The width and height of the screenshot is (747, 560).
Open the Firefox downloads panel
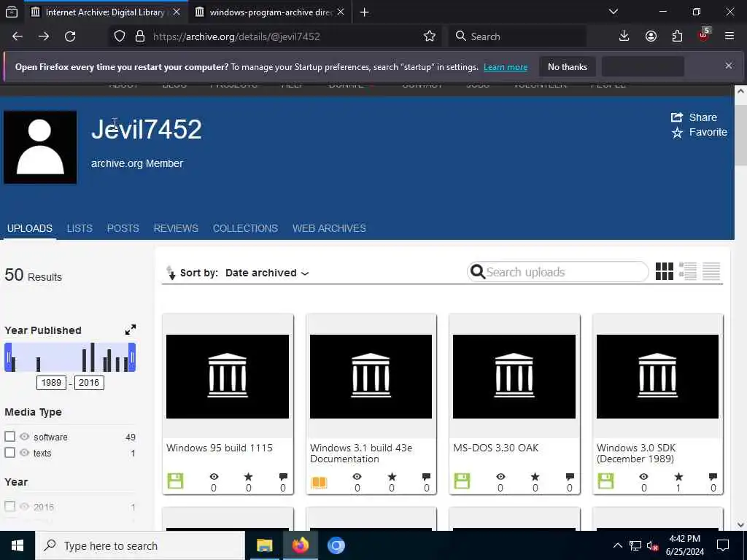click(624, 36)
